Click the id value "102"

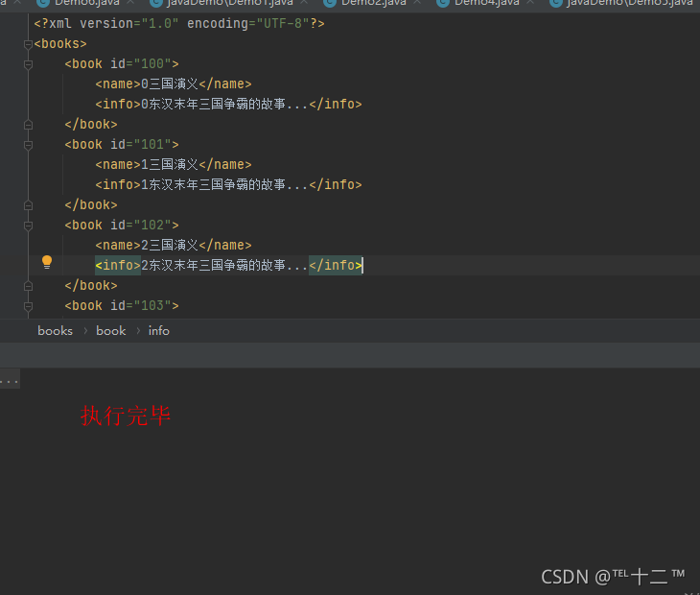coord(152,226)
